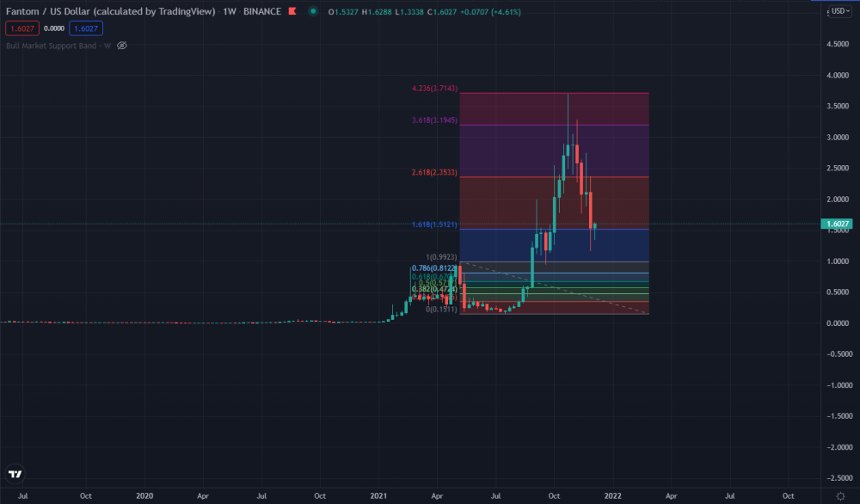Click the +0.0707 (+4.61%) change value

491,11
